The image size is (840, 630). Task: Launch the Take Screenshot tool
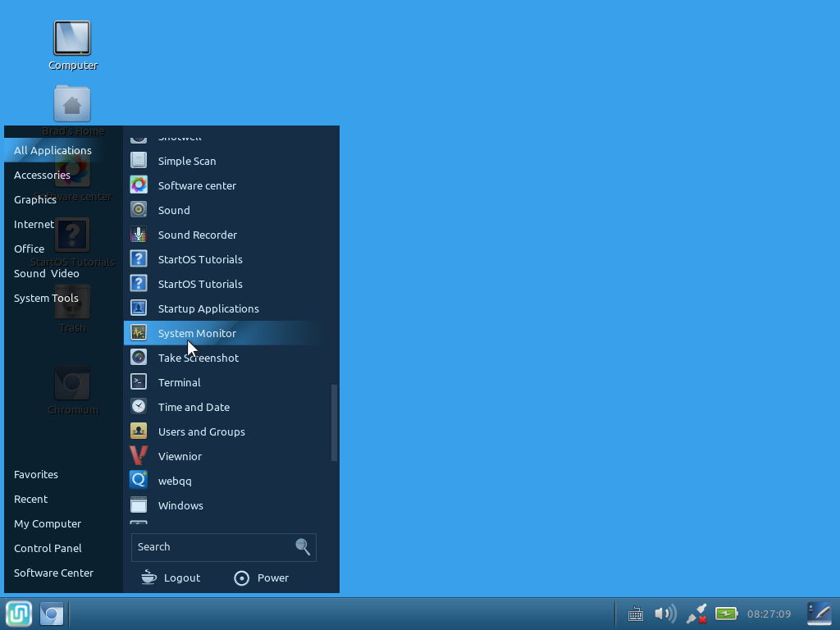click(x=225, y=358)
